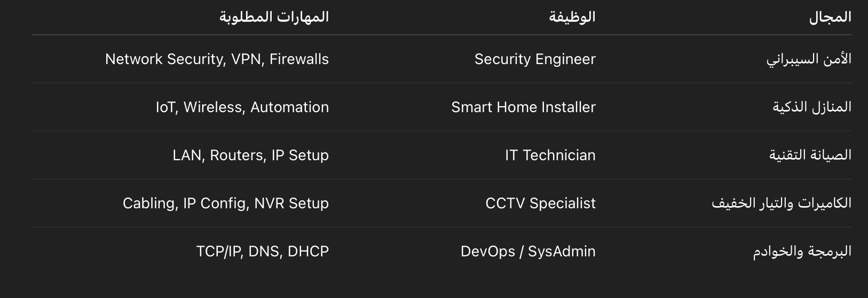Select the الأمن السيبراني field cell
The width and height of the screenshot is (868, 298).
[809, 59]
